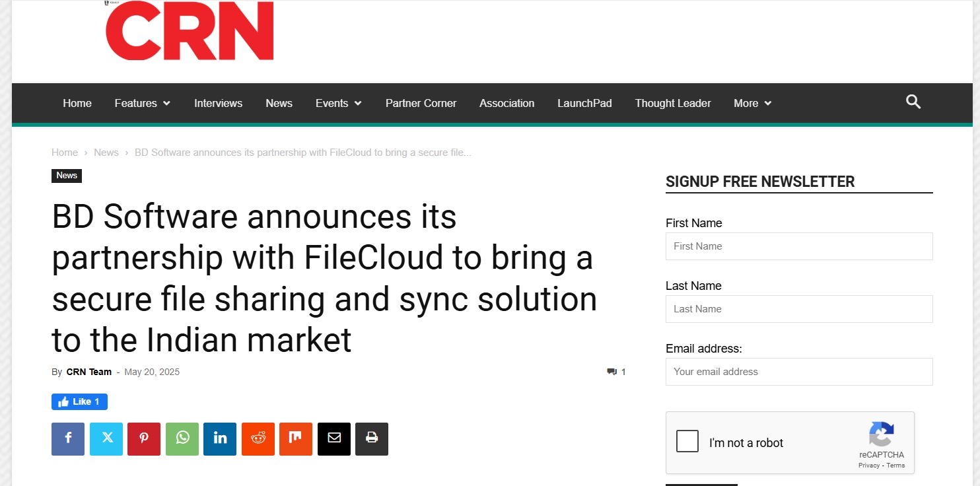Screen dimensions: 980x486
Task: Share article on LinkedIn
Action: click(x=220, y=439)
